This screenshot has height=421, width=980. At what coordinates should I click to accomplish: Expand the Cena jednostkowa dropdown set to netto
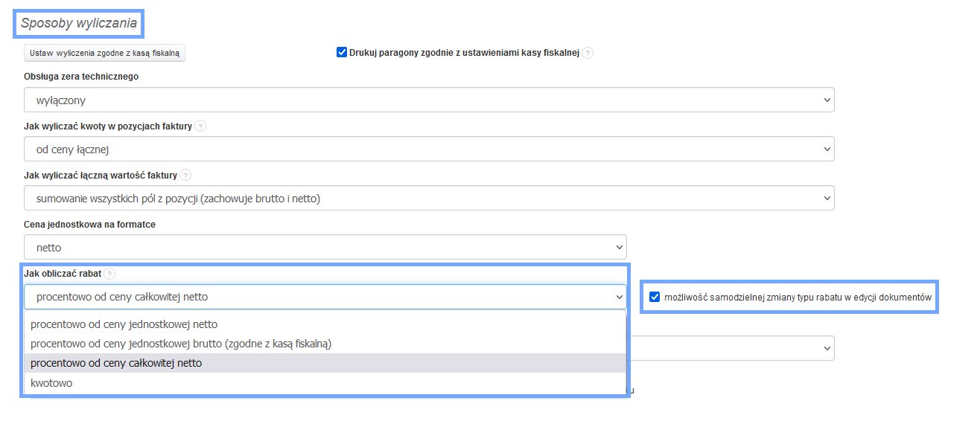click(x=325, y=247)
